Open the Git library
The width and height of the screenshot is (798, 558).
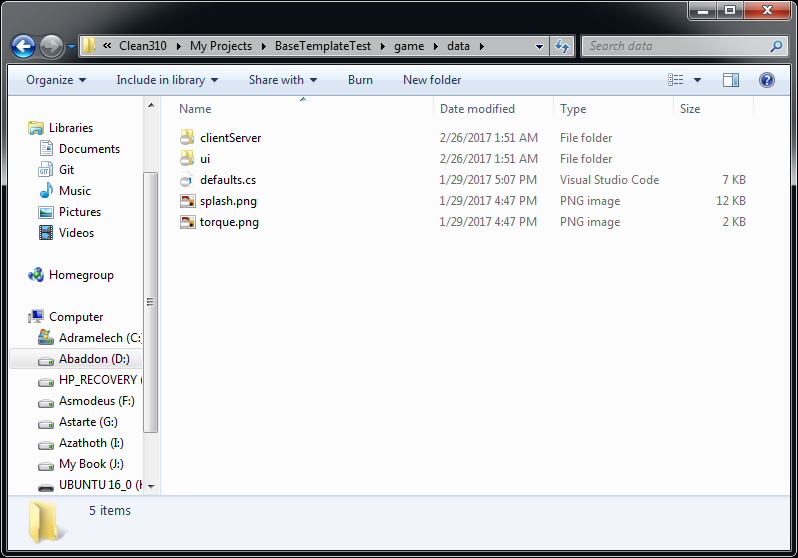66,170
